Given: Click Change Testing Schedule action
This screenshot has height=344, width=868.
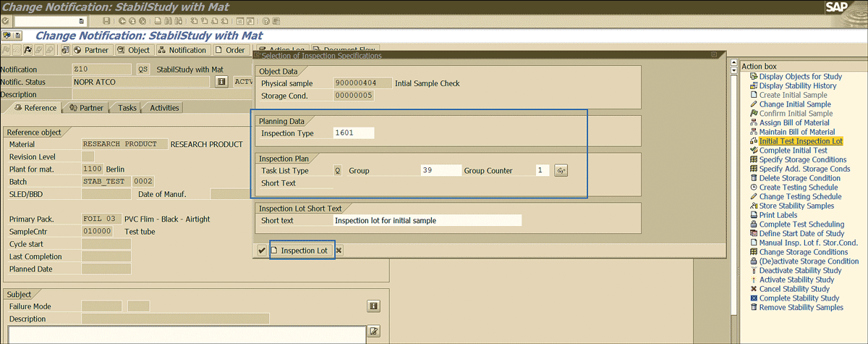Looking at the screenshot, I should pyautogui.click(x=801, y=197).
